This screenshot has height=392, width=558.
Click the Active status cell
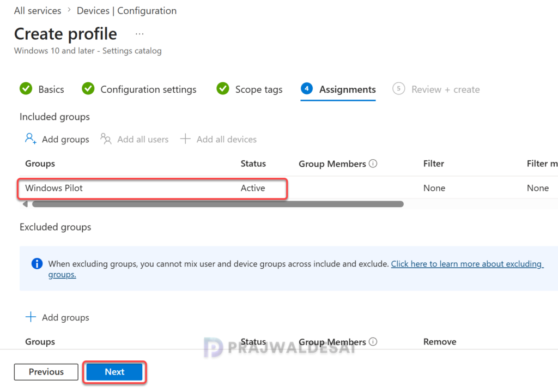coord(253,188)
